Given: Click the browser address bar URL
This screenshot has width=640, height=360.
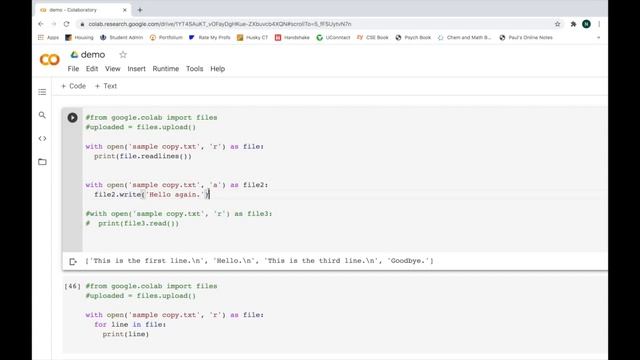Looking at the screenshot, I should 220,24.
